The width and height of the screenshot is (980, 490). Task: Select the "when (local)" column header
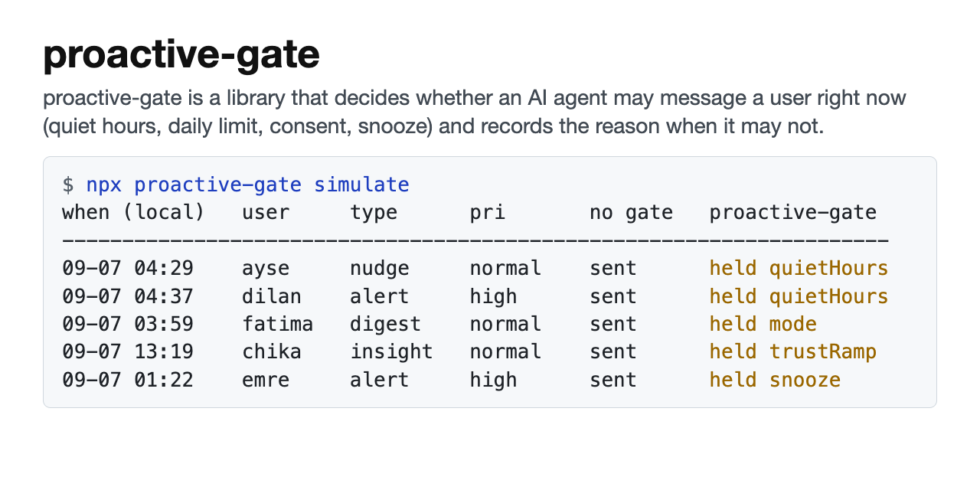133,212
